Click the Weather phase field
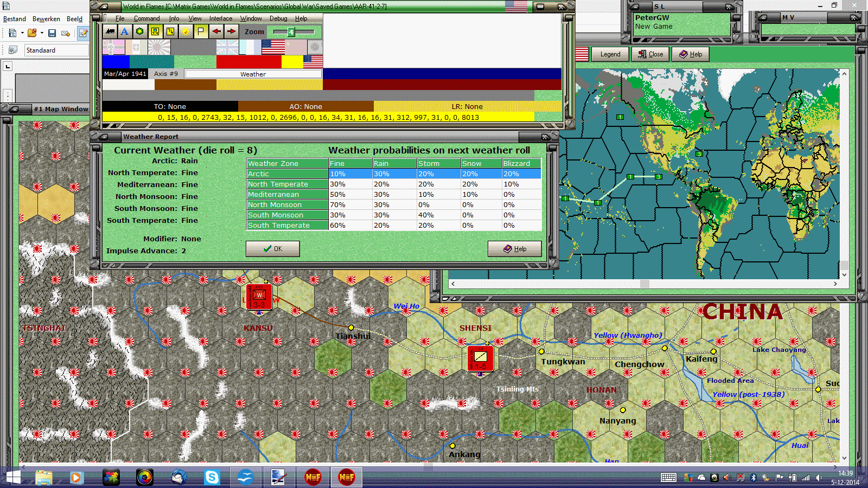The height and width of the screenshot is (488, 868). [x=253, y=74]
